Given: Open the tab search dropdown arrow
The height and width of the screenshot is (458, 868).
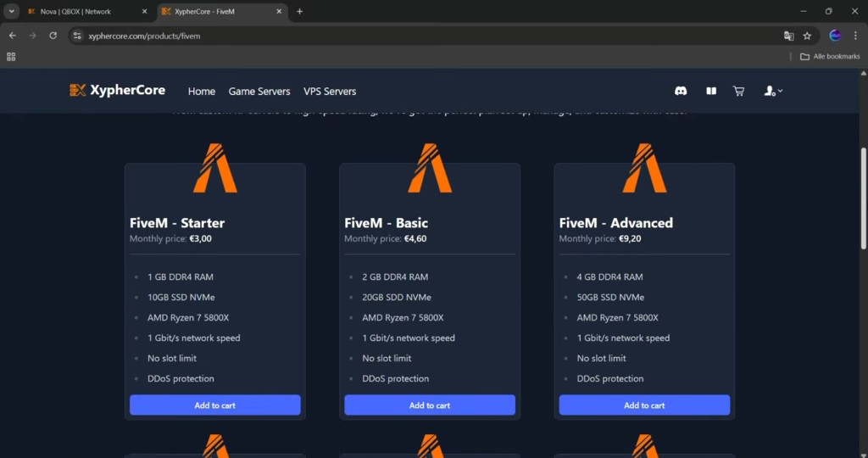Looking at the screenshot, I should [x=11, y=12].
